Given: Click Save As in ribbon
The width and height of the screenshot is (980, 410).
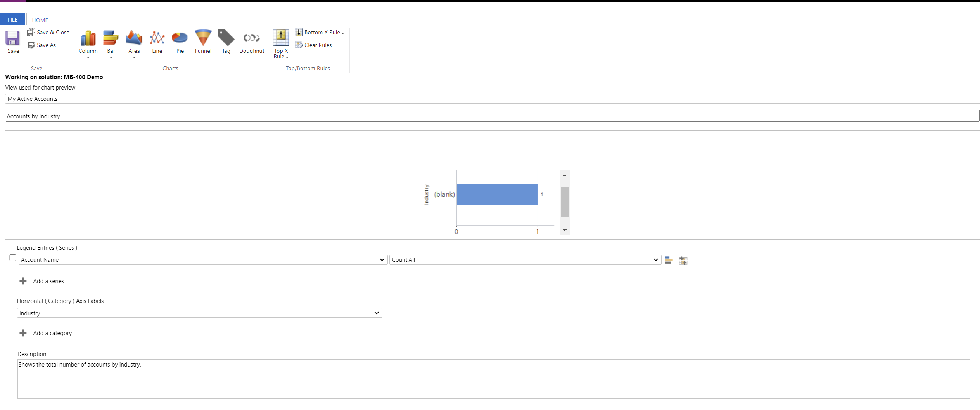Looking at the screenshot, I should 42,45.
